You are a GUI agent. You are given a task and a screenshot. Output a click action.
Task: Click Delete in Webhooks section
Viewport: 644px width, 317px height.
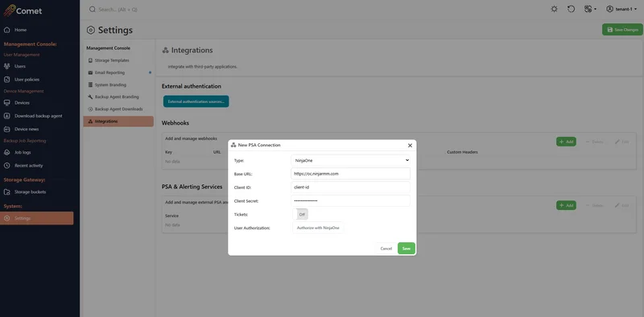click(594, 142)
